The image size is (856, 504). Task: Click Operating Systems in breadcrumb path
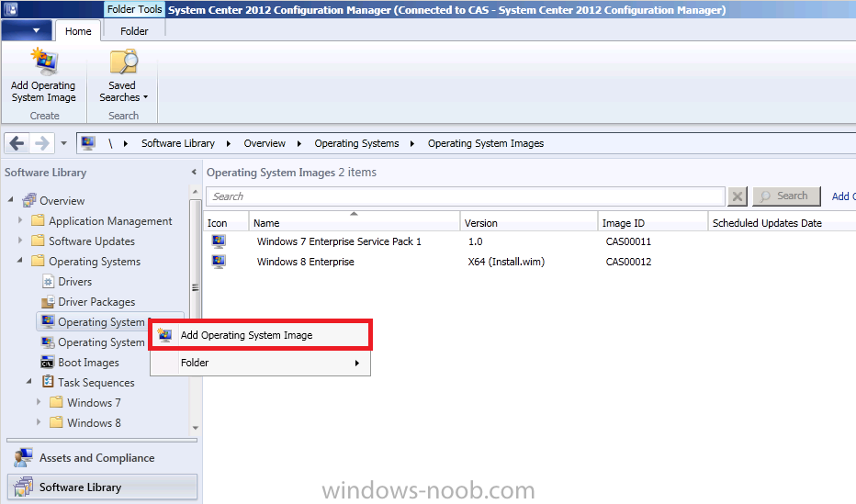[x=356, y=143]
